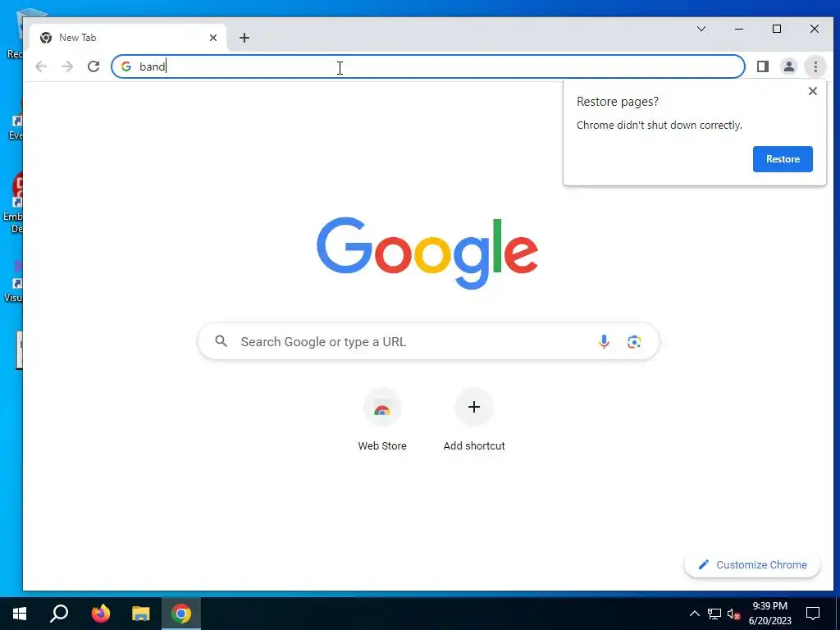
Task: Click the Customize Chrome button
Action: [752, 564]
